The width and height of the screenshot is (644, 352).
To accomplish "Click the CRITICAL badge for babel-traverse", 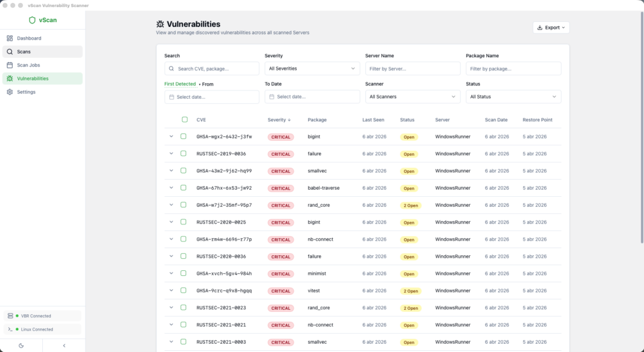I will pyautogui.click(x=280, y=189).
